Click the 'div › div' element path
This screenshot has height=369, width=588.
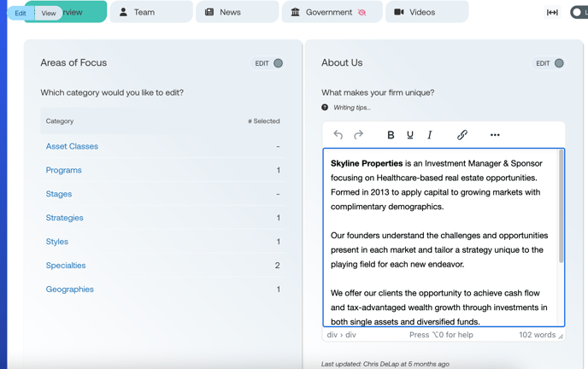point(341,335)
